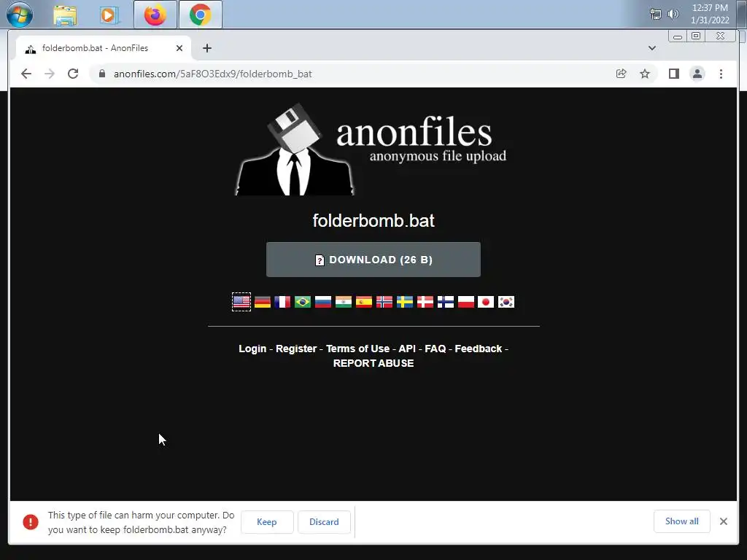
Task: Select the Russian flag language
Action: pos(323,302)
